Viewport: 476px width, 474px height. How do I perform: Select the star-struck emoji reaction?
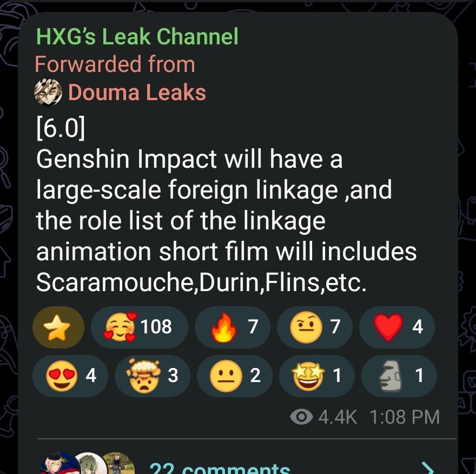point(316,376)
